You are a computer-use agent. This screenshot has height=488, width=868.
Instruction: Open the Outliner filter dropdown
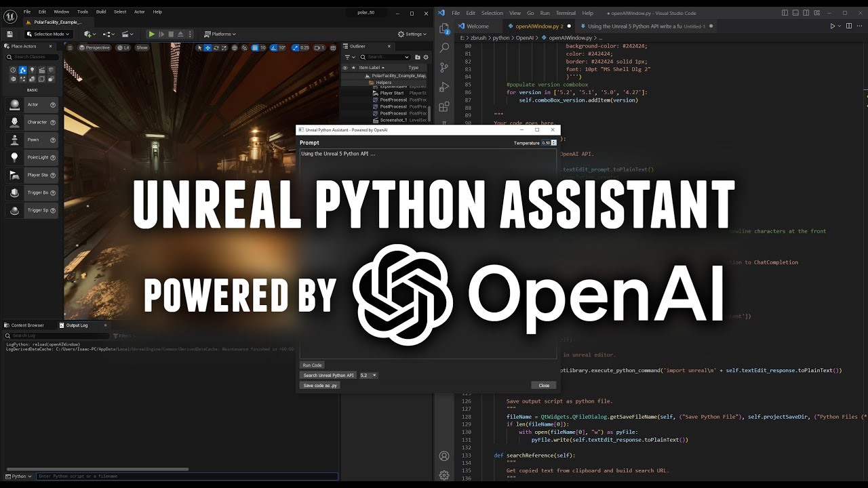pyautogui.click(x=349, y=57)
